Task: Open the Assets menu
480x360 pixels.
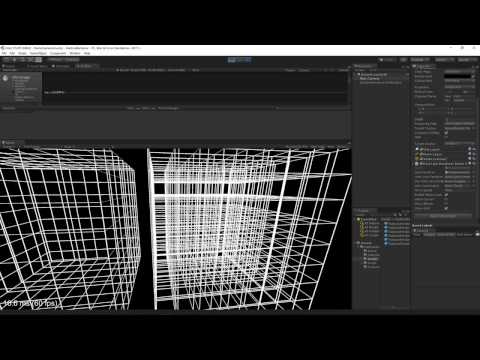Action: pyautogui.click(x=22, y=53)
